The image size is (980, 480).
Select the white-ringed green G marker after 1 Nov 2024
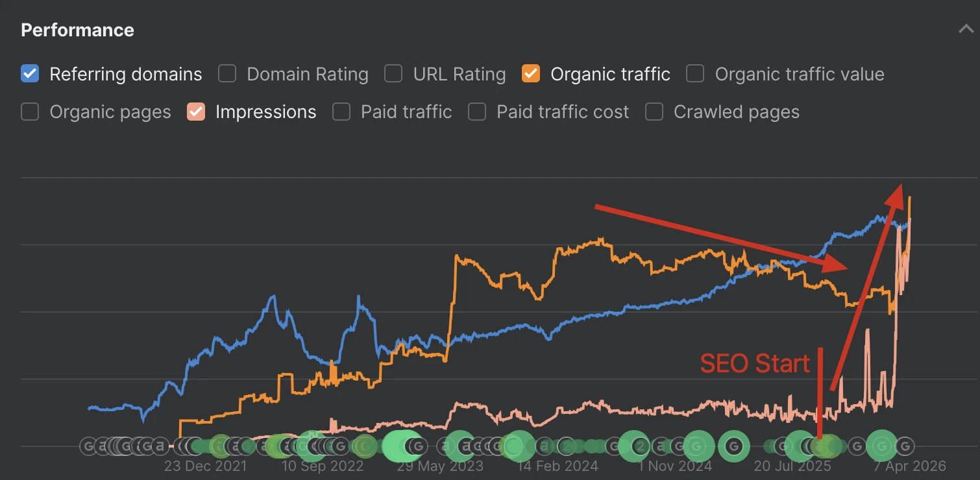734,446
